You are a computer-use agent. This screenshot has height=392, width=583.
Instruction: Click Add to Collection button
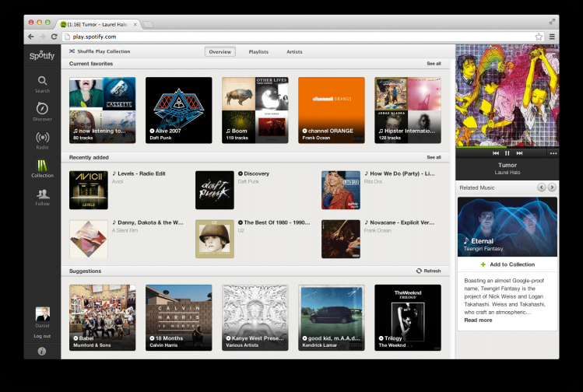tap(507, 264)
